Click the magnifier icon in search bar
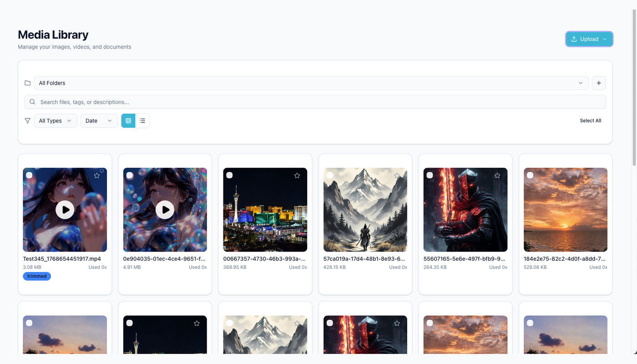Viewport: 637px width, 364px height. point(32,102)
